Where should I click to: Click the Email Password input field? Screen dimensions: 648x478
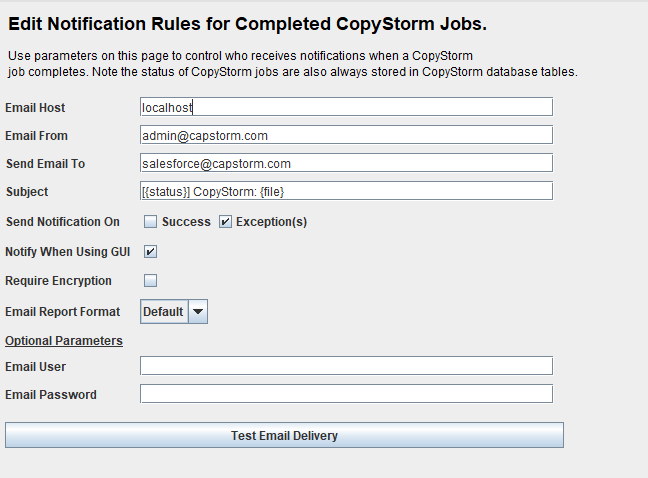click(346, 394)
